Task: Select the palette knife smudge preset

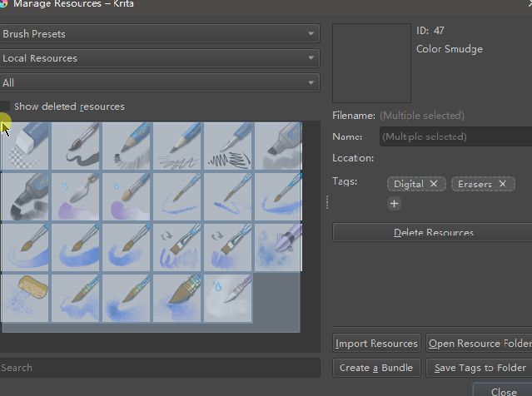Action: pyautogui.click(x=75, y=196)
